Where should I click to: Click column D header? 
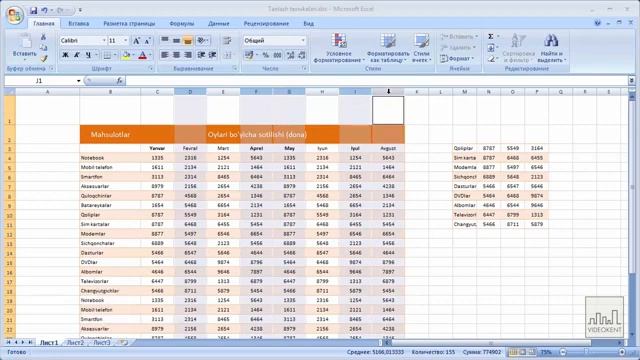coord(190,92)
